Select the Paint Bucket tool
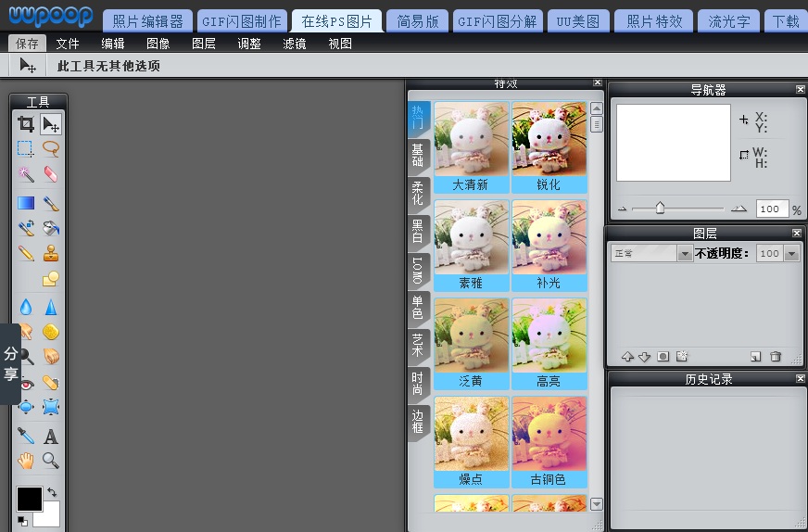Image resolution: width=808 pixels, height=532 pixels. click(x=50, y=228)
